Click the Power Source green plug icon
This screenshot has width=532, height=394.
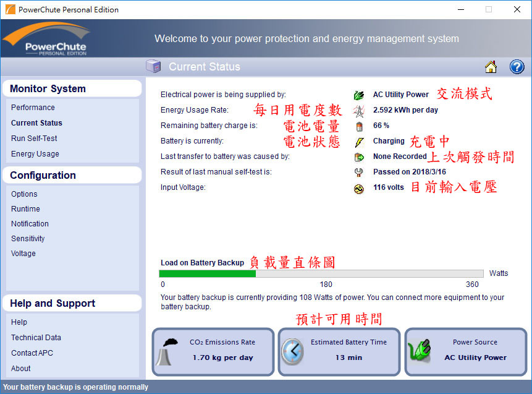420,351
